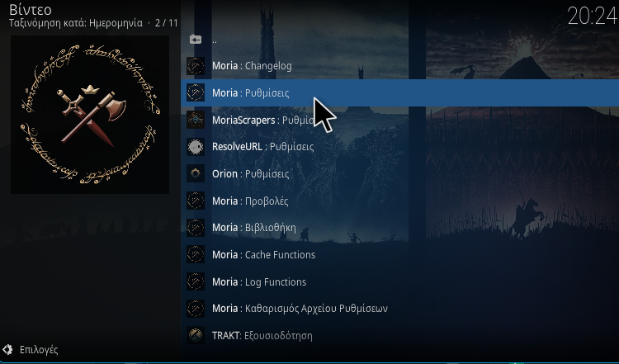Click the MoriaScrapers settings icon
This screenshot has height=364, width=619.
196,120
